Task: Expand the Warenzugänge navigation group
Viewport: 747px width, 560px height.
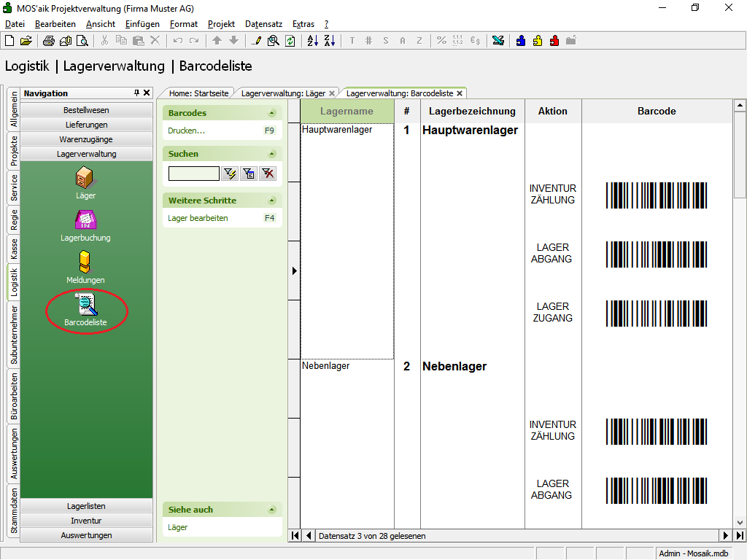Action: [86, 139]
